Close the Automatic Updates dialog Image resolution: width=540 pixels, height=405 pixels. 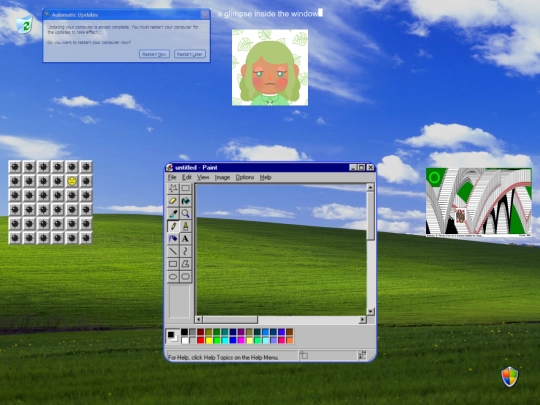point(205,14)
